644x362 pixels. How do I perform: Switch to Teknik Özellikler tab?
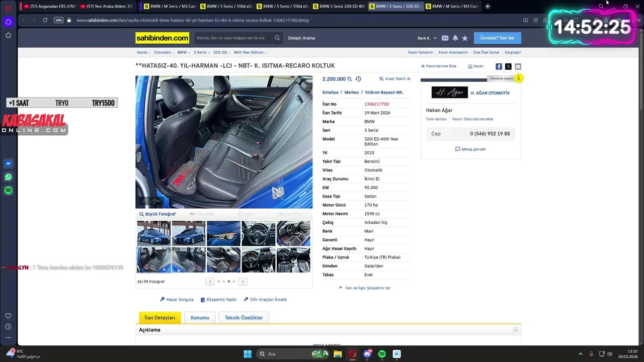click(x=244, y=318)
